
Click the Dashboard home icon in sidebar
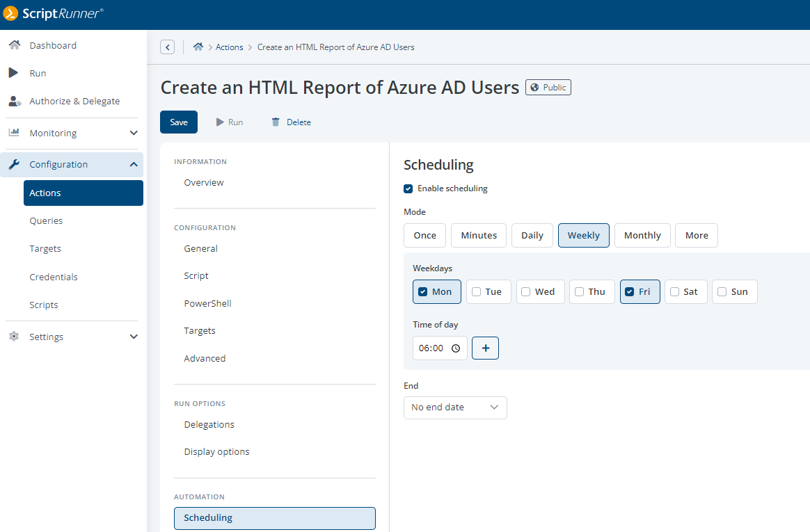point(15,45)
